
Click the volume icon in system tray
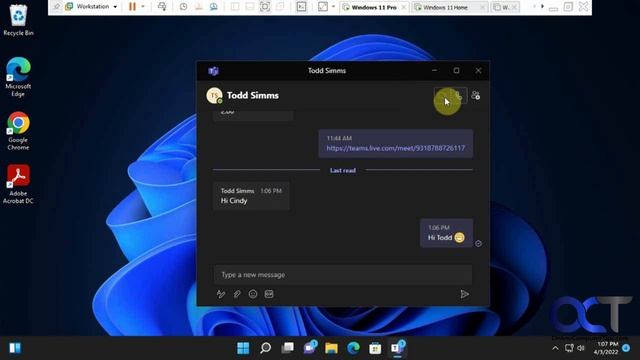pyautogui.click(x=581, y=348)
